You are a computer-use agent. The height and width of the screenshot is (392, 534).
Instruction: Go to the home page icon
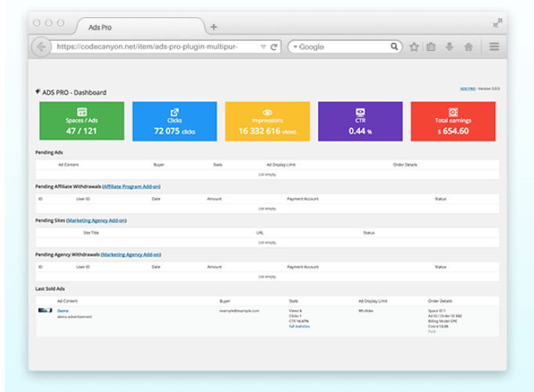coord(468,47)
